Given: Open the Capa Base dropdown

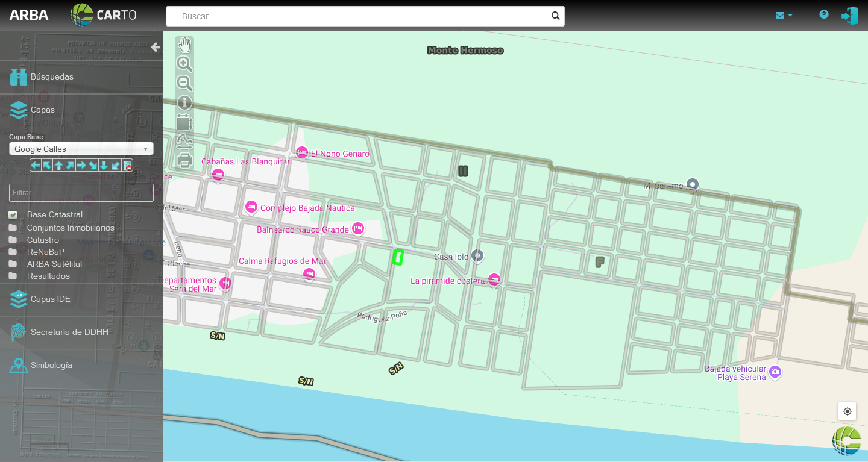Looking at the screenshot, I should [x=81, y=149].
